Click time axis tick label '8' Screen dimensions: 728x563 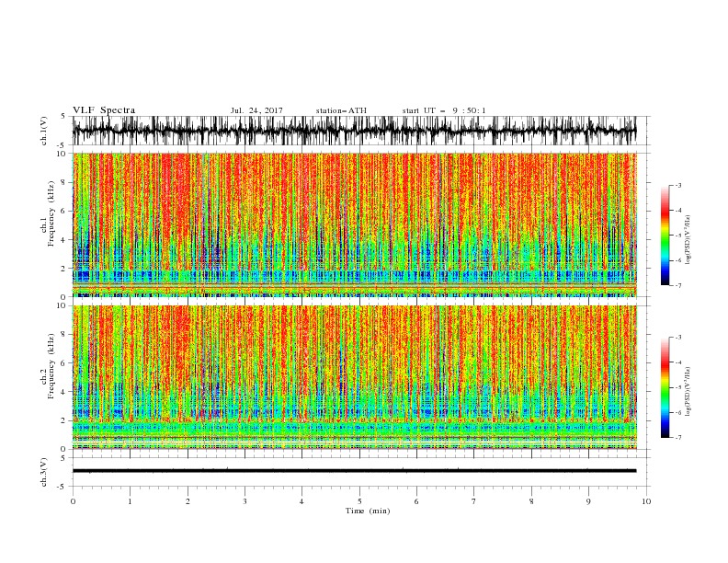coord(531,501)
